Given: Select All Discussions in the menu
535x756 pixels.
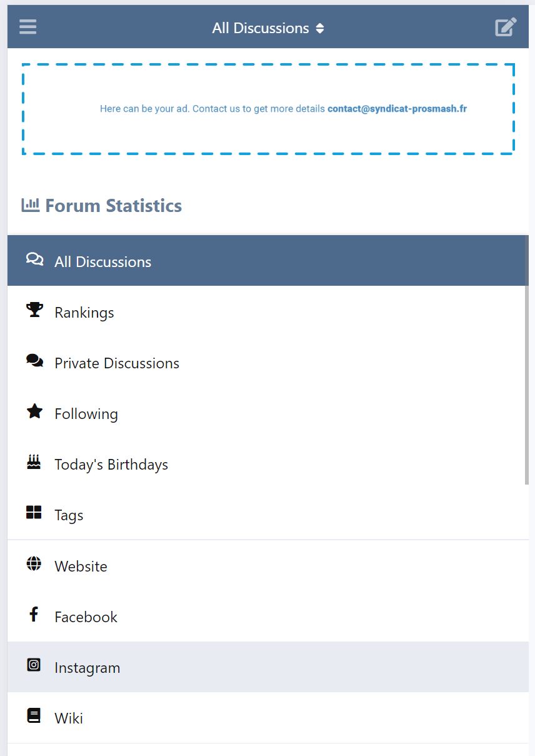Looking at the screenshot, I should coord(268,261).
